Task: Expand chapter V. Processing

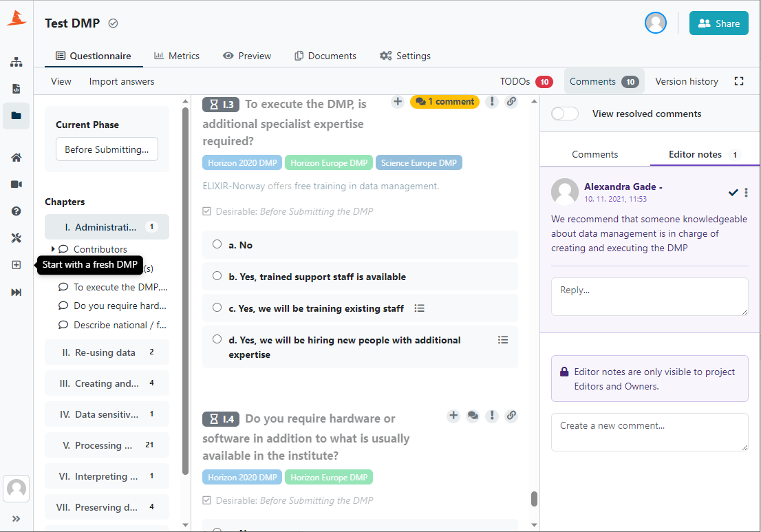Action: (107, 445)
